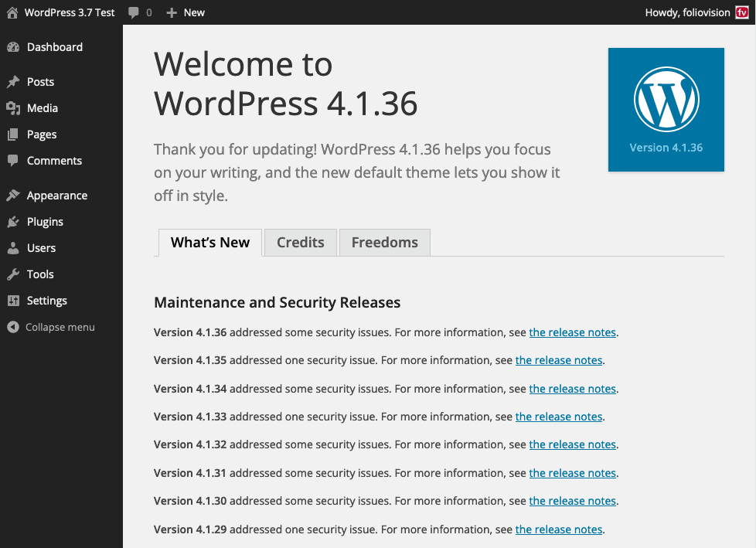This screenshot has height=548, width=756.
Task: Click the Tools wrench icon
Action: click(x=13, y=274)
